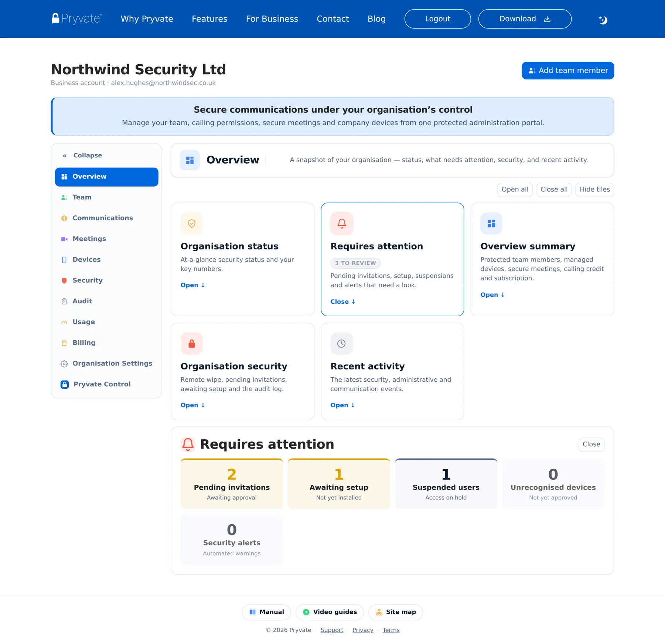Open Billing in the sidebar
Viewport: 665px width, 644px height.
106,343
